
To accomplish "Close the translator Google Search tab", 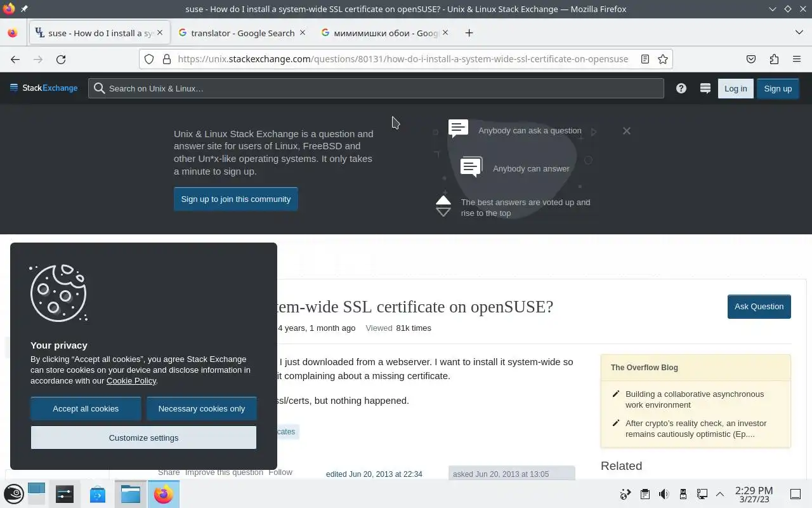I will pyautogui.click(x=303, y=33).
